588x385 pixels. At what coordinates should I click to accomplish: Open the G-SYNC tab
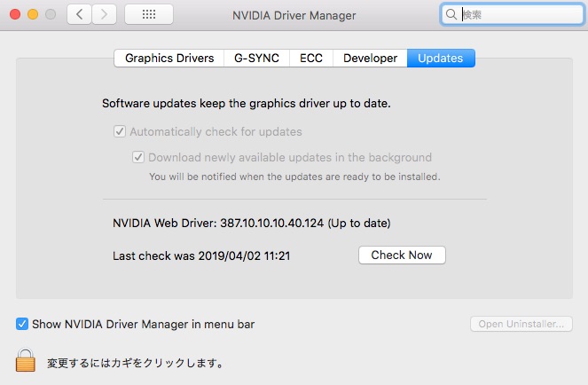tap(256, 59)
